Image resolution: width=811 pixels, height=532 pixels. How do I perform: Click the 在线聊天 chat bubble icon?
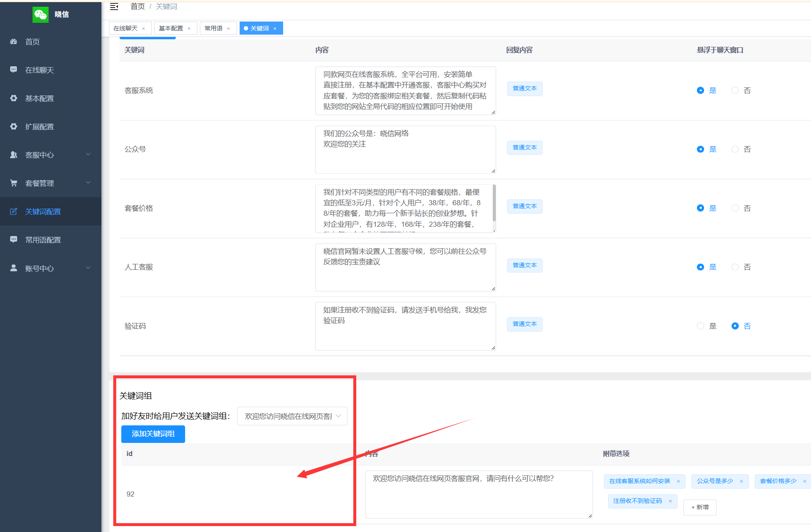coord(14,70)
